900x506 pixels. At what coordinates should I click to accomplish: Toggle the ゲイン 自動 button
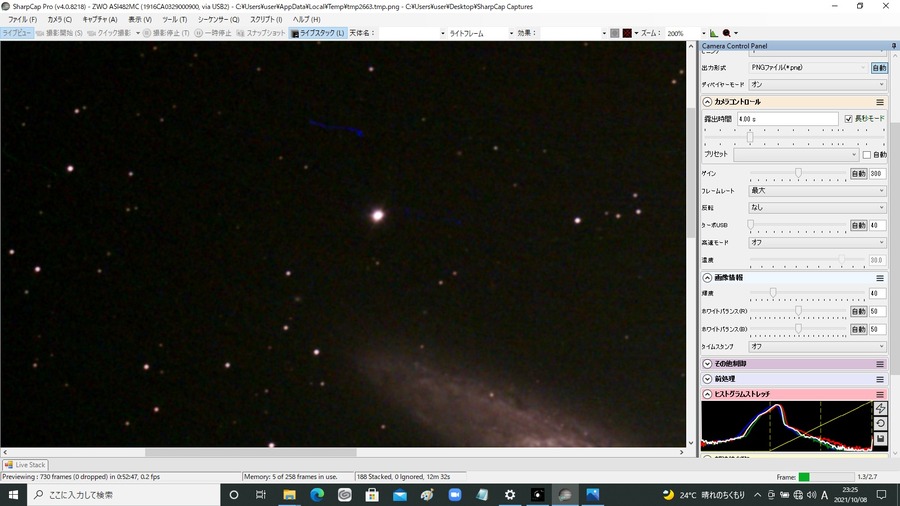[x=858, y=173]
